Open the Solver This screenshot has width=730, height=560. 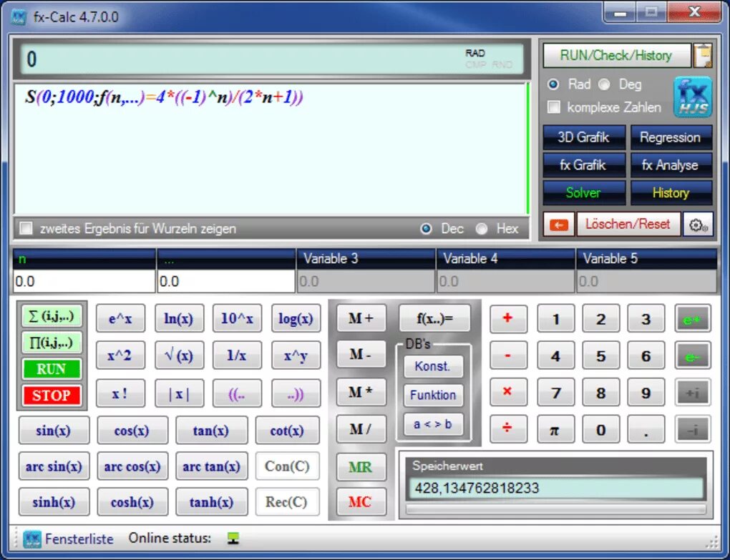point(584,192)
